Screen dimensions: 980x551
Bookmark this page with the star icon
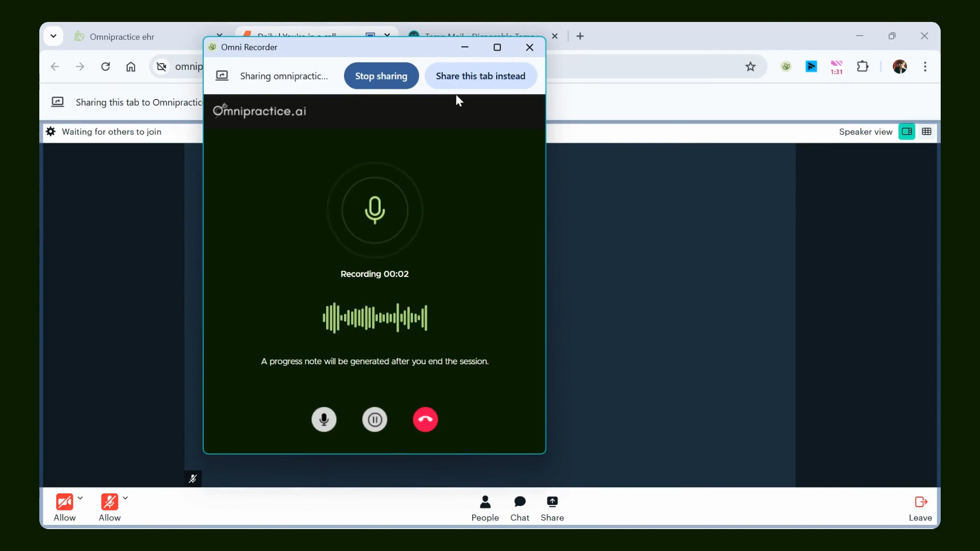pyautogui.click(x=750, y=67)
